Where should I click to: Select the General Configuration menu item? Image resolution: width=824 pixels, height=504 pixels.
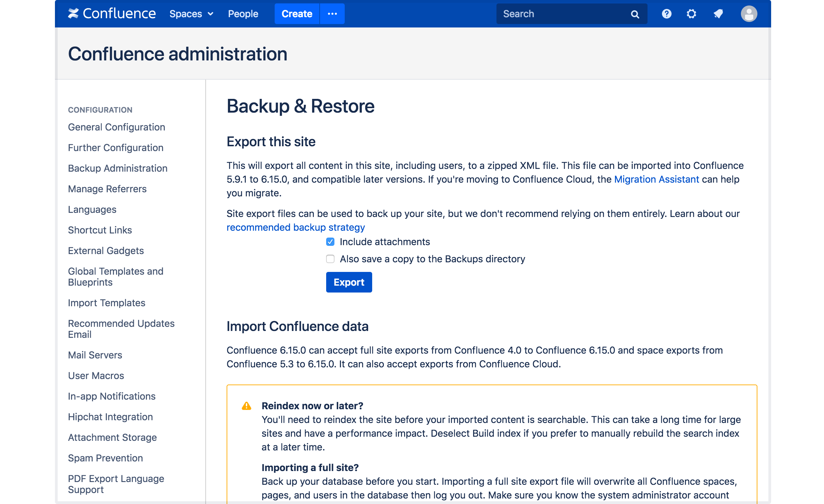pos(116,127)
